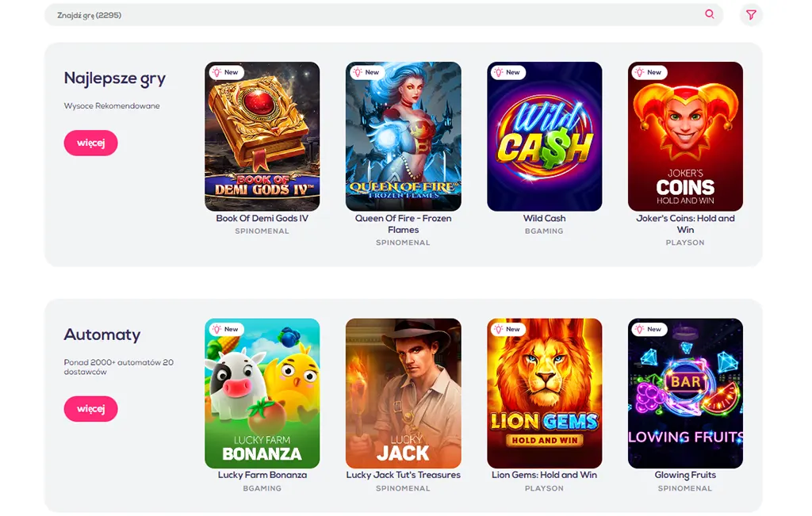This screenshot has width=812, height=516.
Task: Click New badge on Glowing Fruits thumbnail
Action: click(649, 329)
